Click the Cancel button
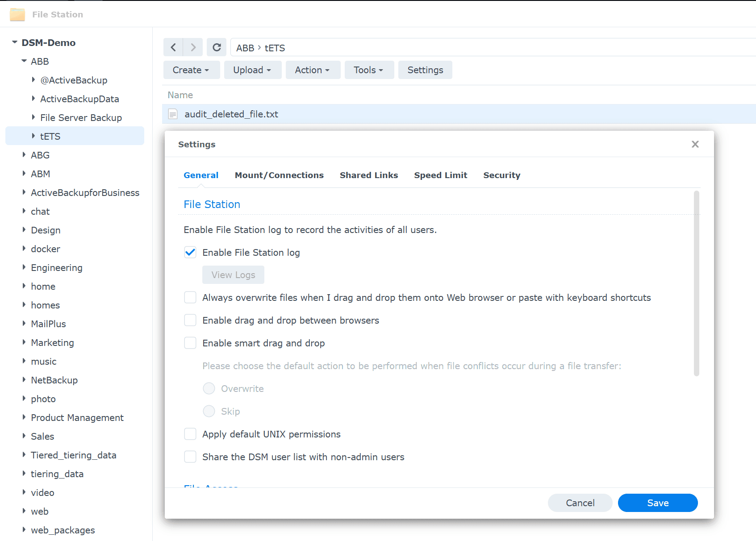756x541 pixels. click(580, 503)
